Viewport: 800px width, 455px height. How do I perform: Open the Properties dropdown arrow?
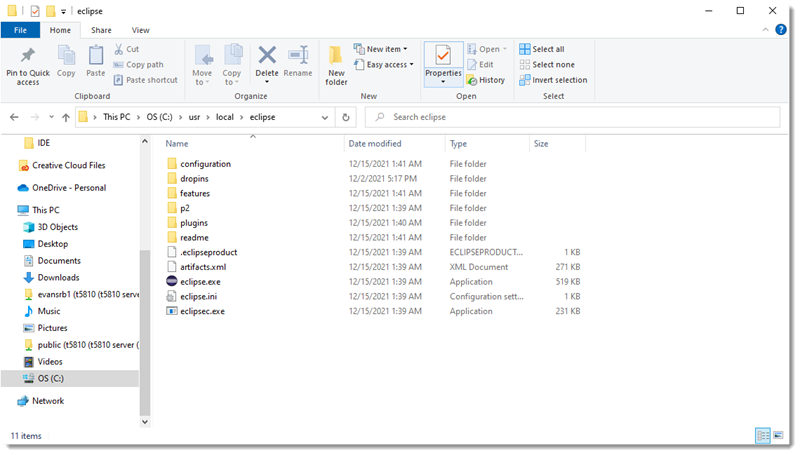coord(443,82)
